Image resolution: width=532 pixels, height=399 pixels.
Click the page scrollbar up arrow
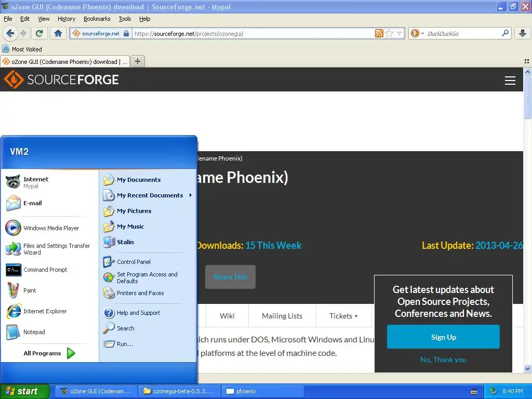527,72
